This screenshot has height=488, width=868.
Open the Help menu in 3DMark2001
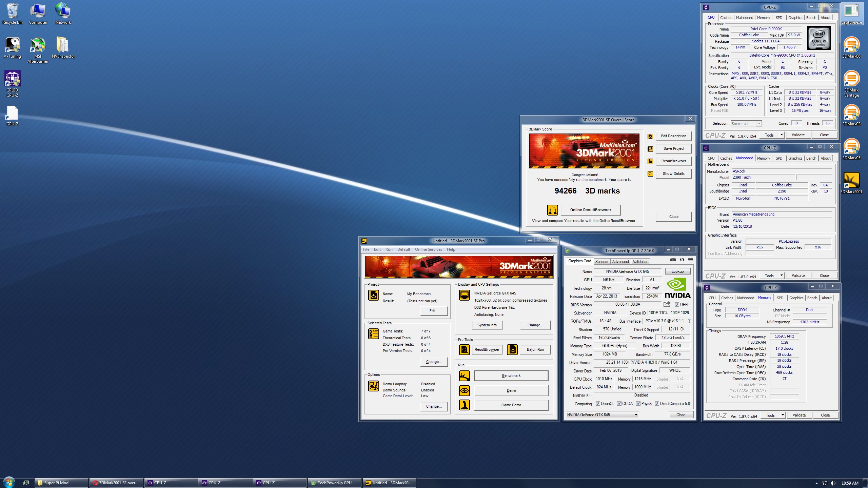point(451,249)
